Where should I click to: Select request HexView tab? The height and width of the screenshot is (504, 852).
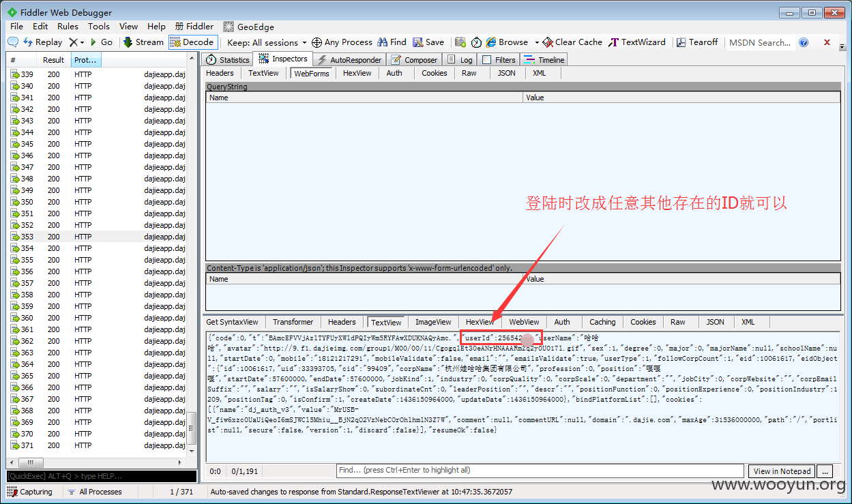(x=357, y=73)
